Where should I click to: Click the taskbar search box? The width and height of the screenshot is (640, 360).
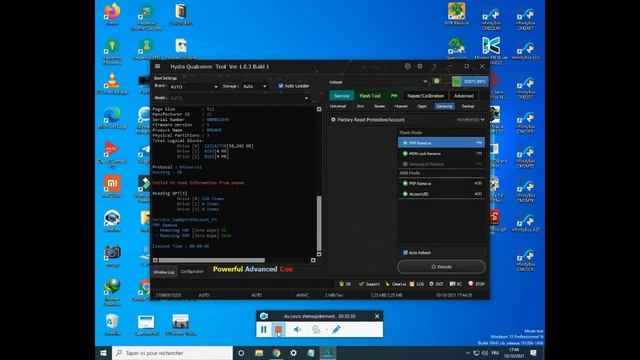[x=172, y=353]
